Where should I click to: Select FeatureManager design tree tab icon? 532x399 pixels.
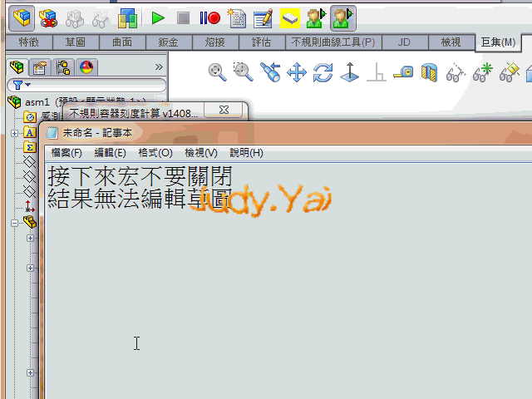click(x=17, y=67)
